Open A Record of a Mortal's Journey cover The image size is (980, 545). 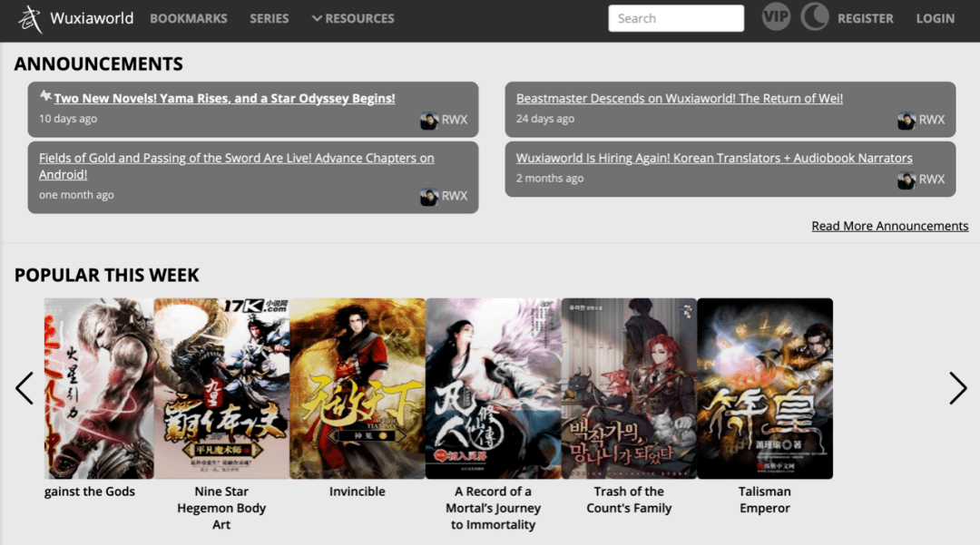(x=493, y=388)
